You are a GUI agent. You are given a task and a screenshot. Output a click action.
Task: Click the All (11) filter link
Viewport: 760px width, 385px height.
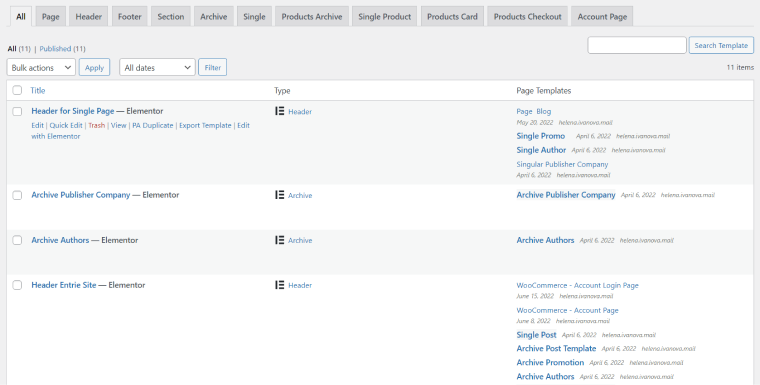(x=19, y=48)
